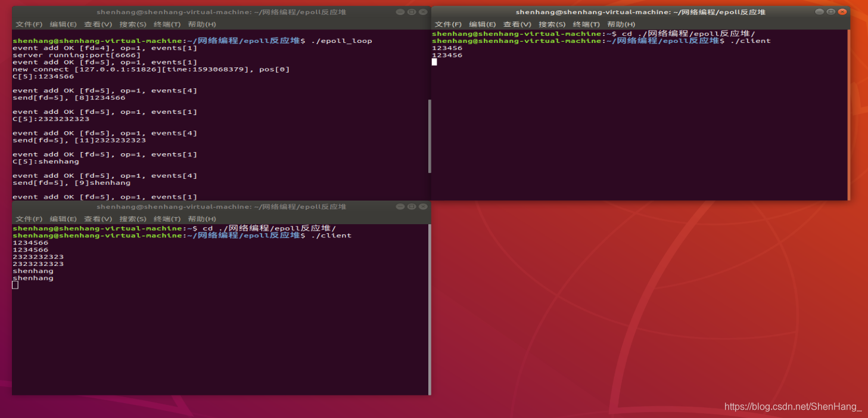Click server output "C[5]:shenhang"
This screenshot has height=418, width=868.
[46, 162]
